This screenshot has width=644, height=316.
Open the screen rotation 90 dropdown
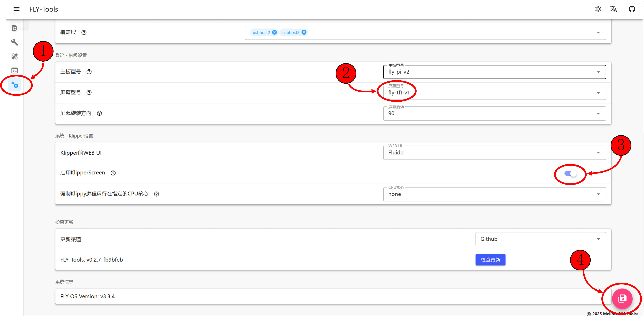pyautogui.click(x=494, y=114)
